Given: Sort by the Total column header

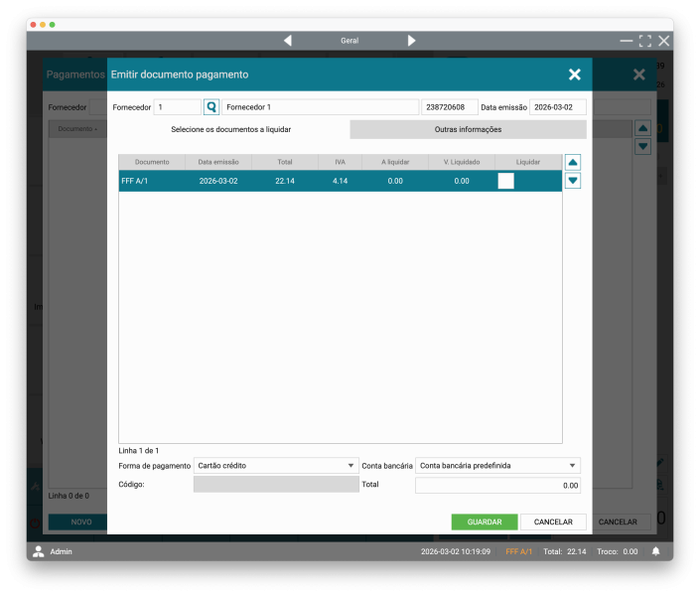Looking at the screenshot, I should (x=284, y=162).
